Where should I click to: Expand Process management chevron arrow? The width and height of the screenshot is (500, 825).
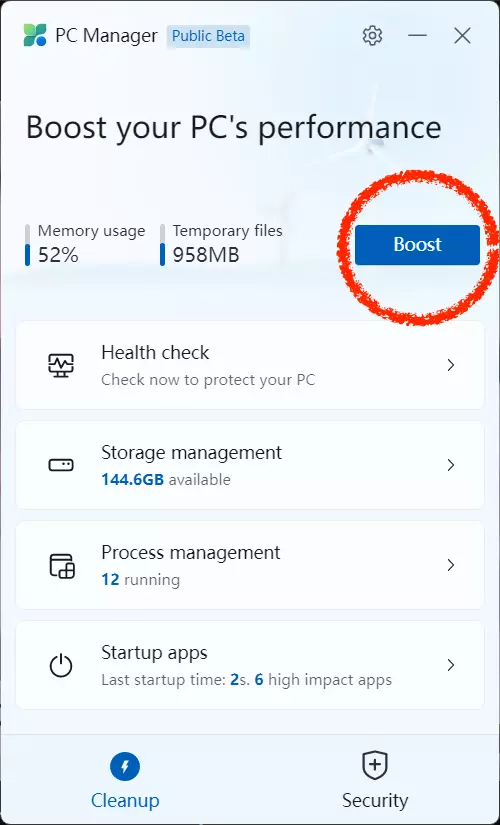pos(451,565)
